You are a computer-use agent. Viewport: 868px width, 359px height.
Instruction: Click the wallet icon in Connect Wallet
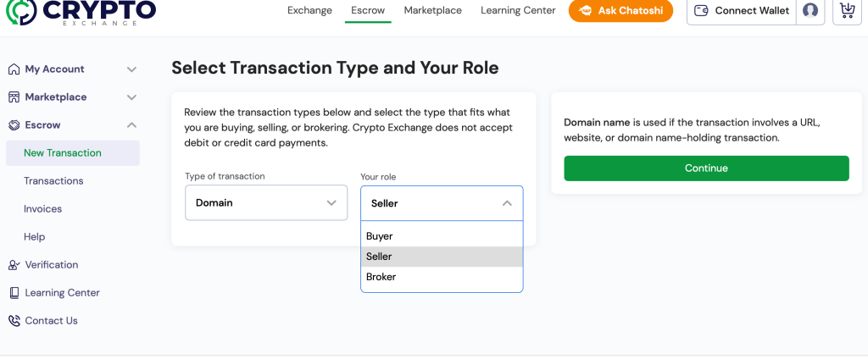tap(701, 11)
